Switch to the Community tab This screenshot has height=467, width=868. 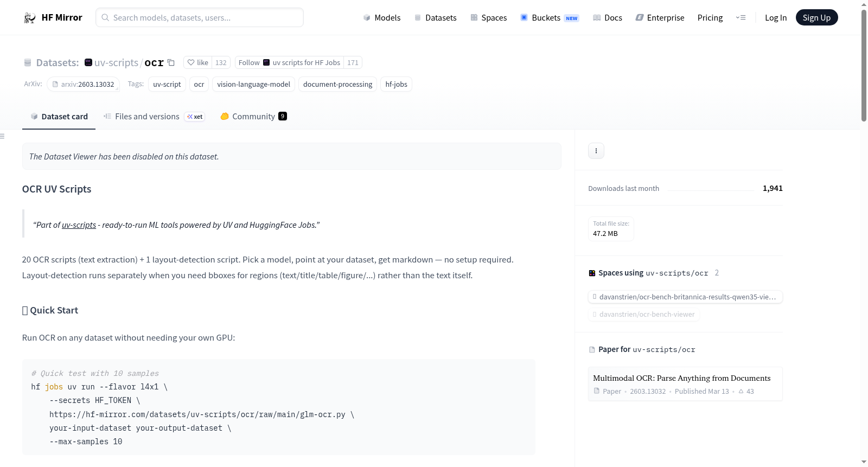click(253, 116)
